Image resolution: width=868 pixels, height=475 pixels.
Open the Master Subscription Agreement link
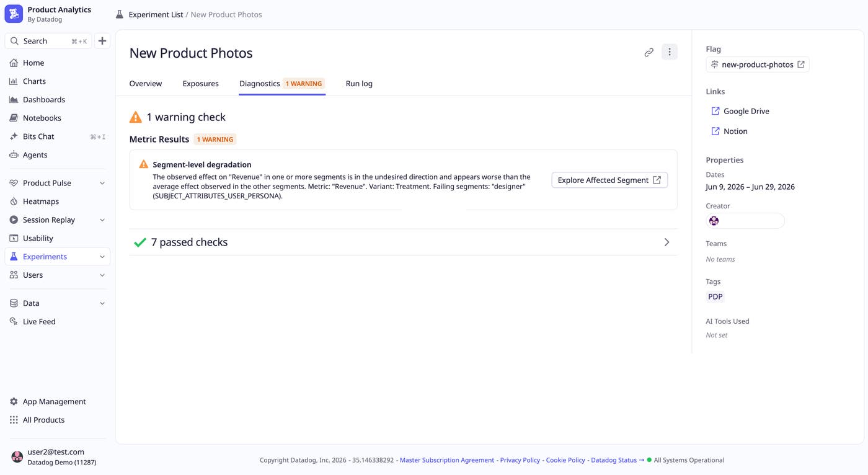[x=447, y=460]
